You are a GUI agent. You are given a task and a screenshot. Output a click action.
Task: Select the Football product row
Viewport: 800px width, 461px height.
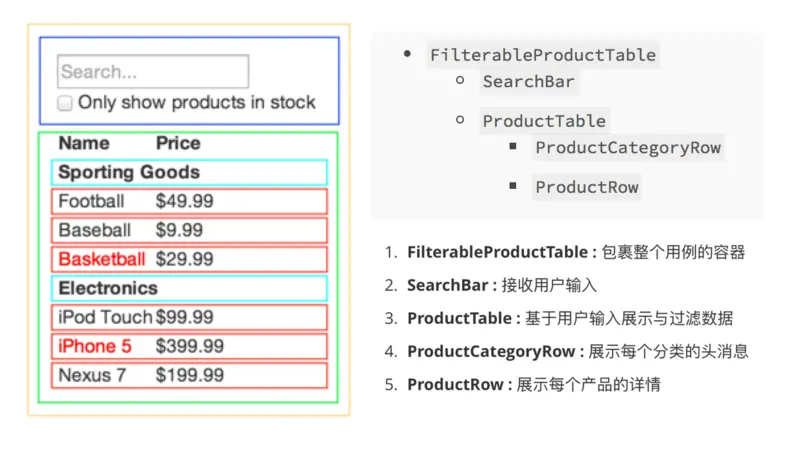(x=189, y=201)
